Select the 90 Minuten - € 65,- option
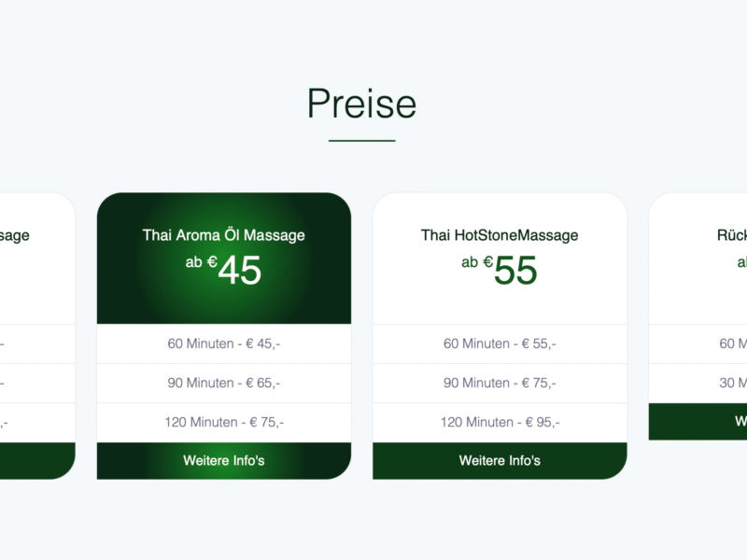The width and height of the screenshot is (747, 560). tap(224, 383)
